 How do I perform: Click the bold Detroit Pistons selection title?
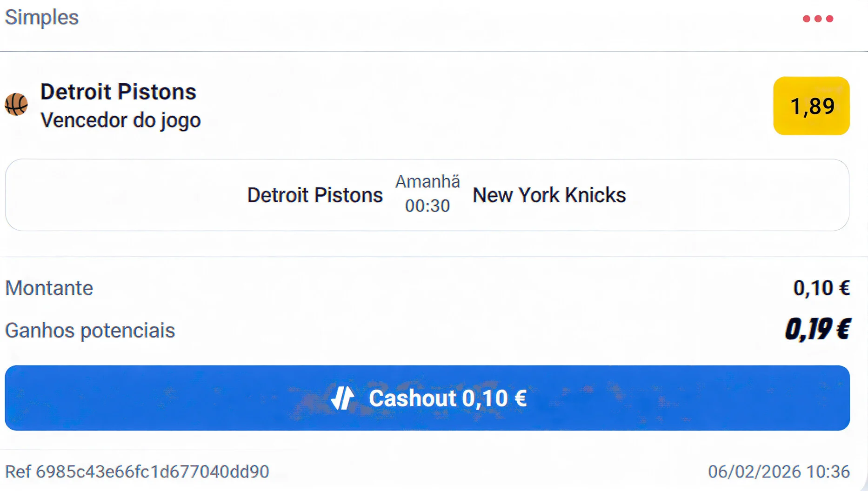(118, 92)
